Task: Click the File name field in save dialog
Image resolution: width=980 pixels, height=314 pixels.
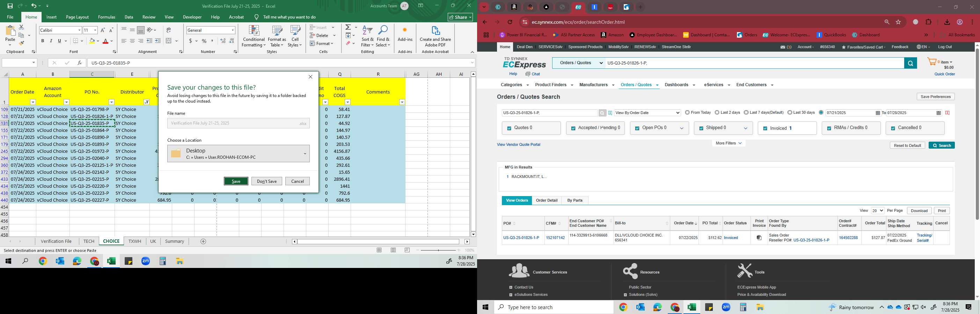Action: (x=238, y=123)
